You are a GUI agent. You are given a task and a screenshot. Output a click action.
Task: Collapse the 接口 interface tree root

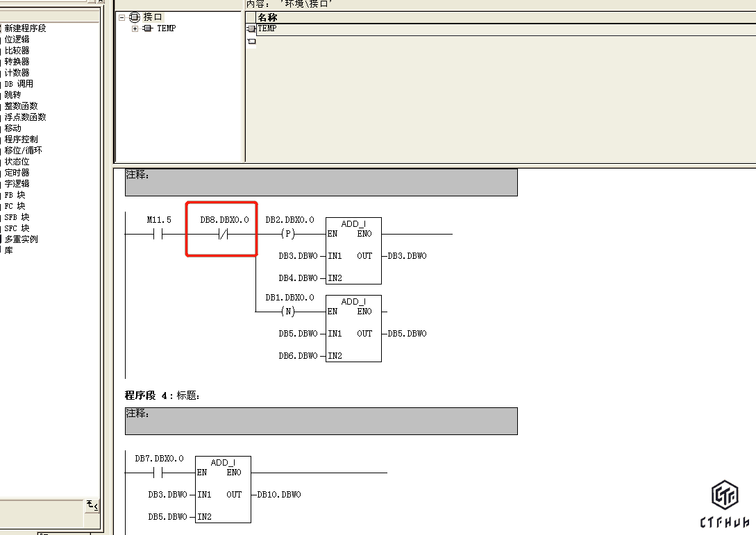tap(121, 17)
